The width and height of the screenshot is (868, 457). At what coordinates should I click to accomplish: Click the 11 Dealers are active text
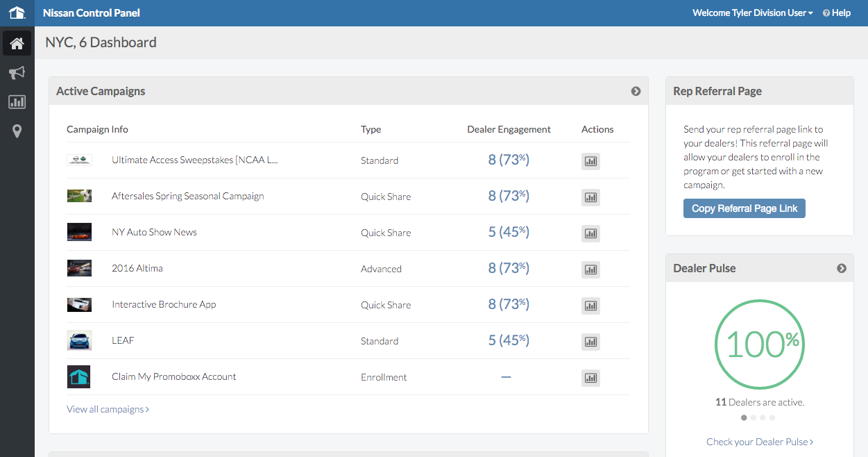760,402
